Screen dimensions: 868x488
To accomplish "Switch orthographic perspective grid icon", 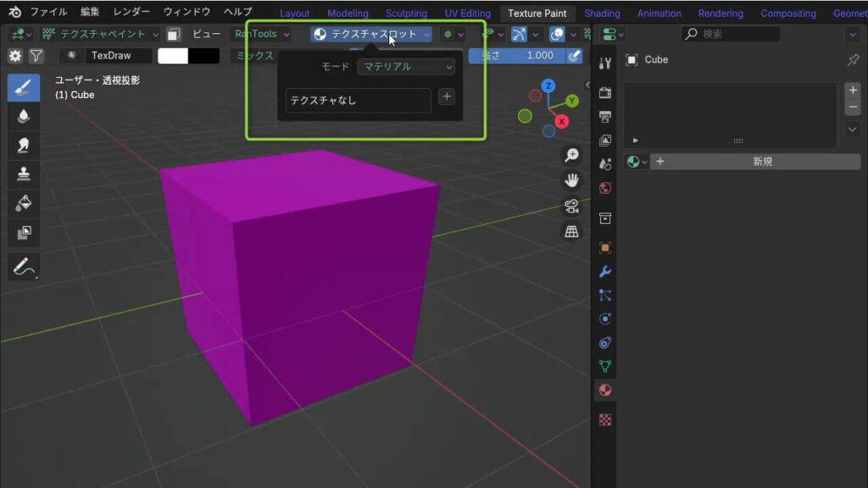I will pyautogui.click(x=571, y=231).
